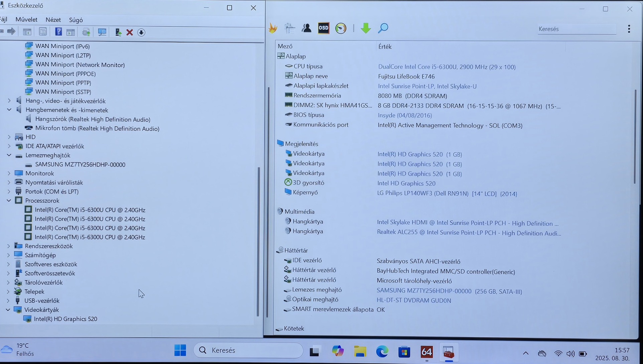Open AIDA64 three-dot options menu

click(x=629, y=29)
